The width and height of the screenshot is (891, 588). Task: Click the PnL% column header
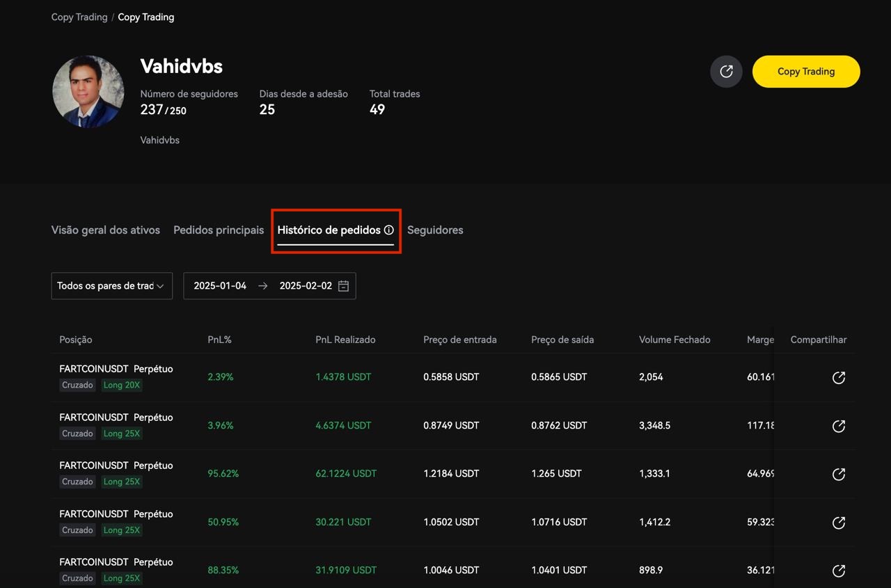pos(219,340)
